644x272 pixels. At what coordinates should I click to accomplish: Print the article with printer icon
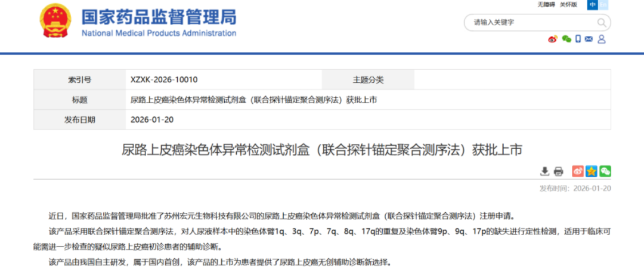click(558, 172)
